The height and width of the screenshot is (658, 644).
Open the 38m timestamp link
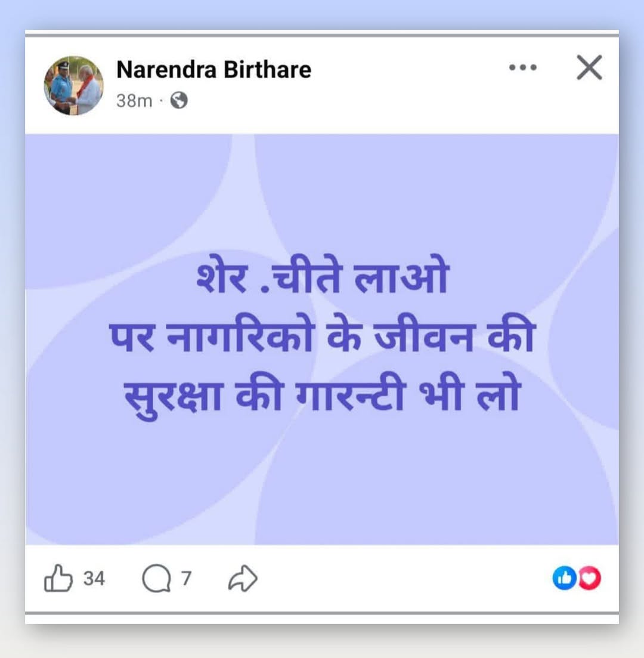pyautogui.click(x=134, y=101)
